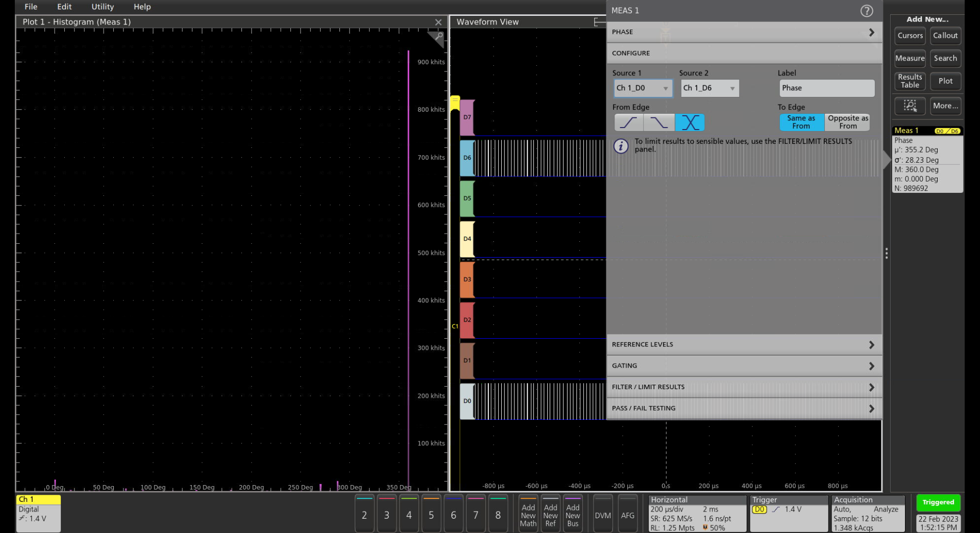Image resolution: width=980 pixels, height=533 pixels.
Task: Click the Measure button
Action: [910, 58]
